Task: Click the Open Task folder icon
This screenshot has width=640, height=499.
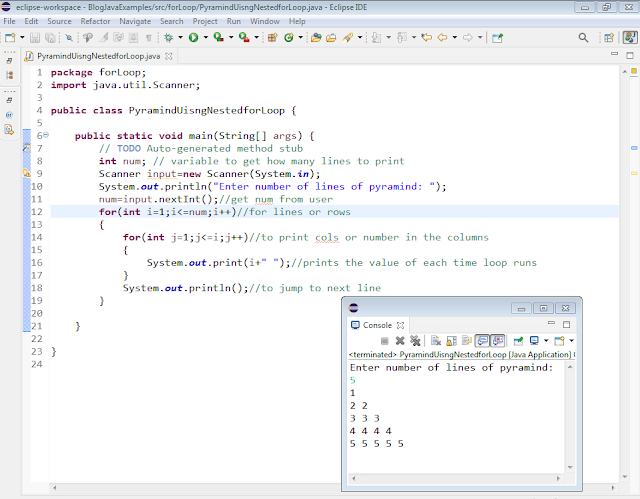Action: click(331, 38)
